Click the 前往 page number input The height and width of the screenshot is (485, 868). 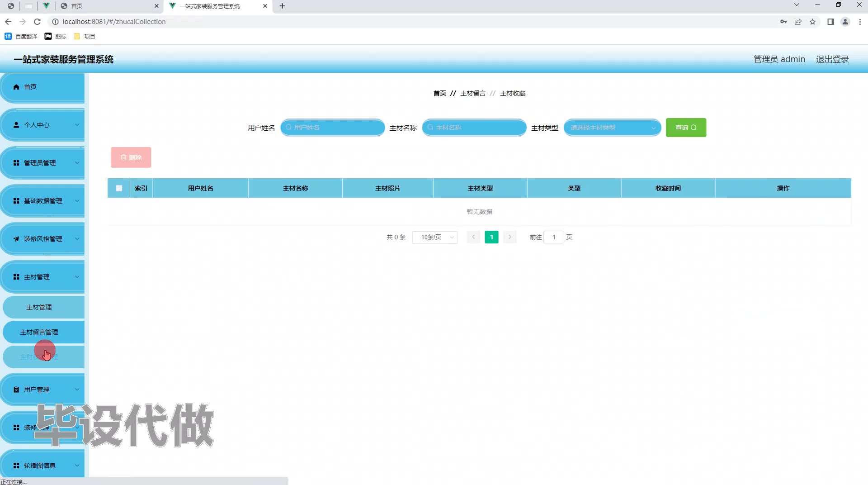click(x=554, y=237)
